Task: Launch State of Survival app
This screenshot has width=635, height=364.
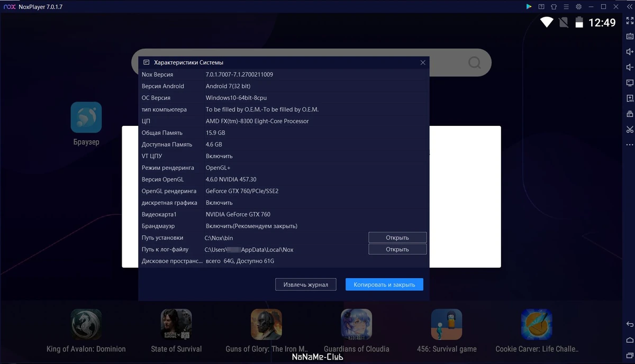Action: click(x=176, y=324)
